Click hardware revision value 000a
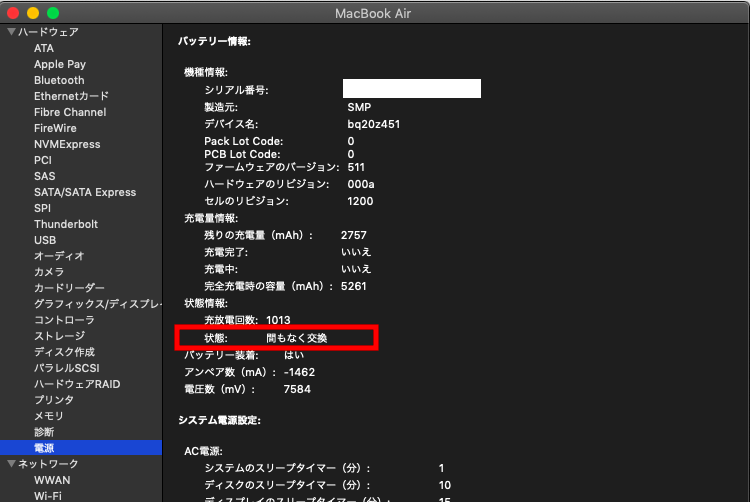This screenshot has height=502, width=750. pos(361,184)
